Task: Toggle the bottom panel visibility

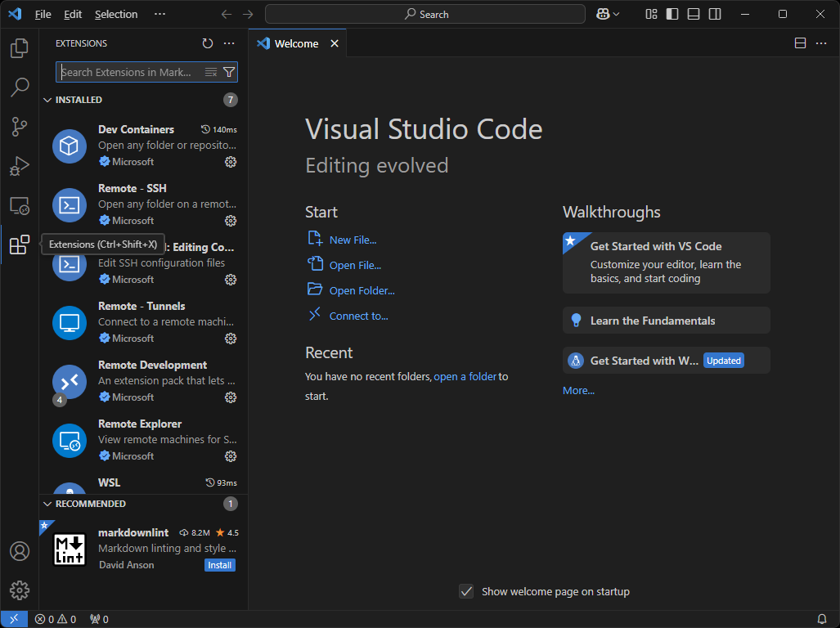Action: 694,14
